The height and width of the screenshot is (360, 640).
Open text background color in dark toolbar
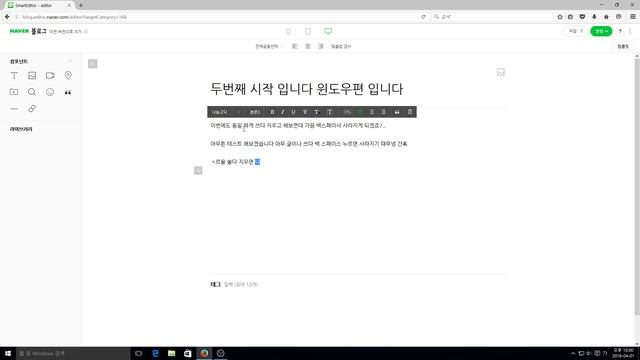330,112
